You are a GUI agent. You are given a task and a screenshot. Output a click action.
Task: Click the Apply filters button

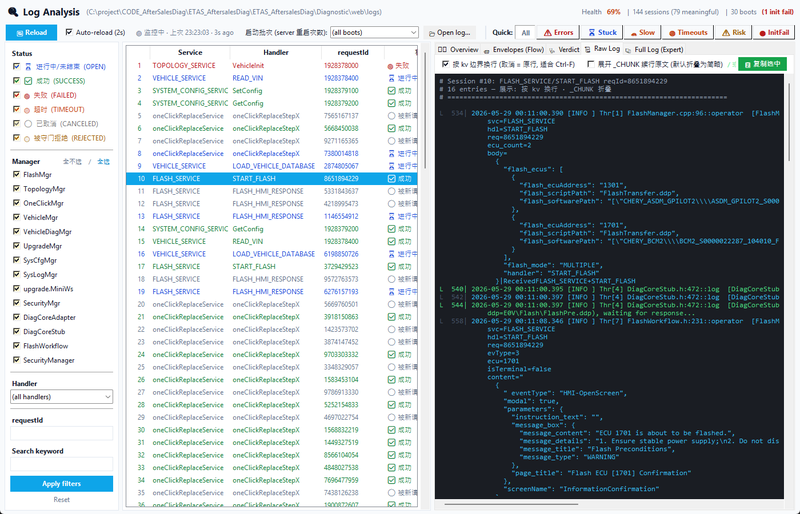tap(61, 483)
